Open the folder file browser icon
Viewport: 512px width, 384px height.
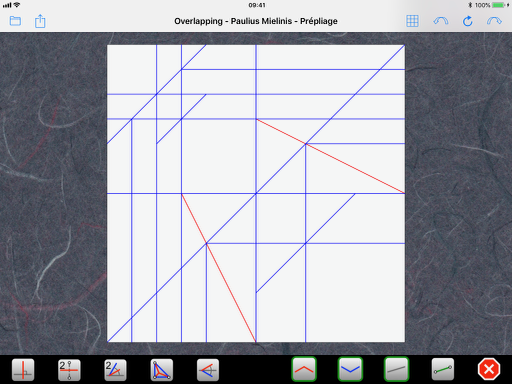[15, 21]
